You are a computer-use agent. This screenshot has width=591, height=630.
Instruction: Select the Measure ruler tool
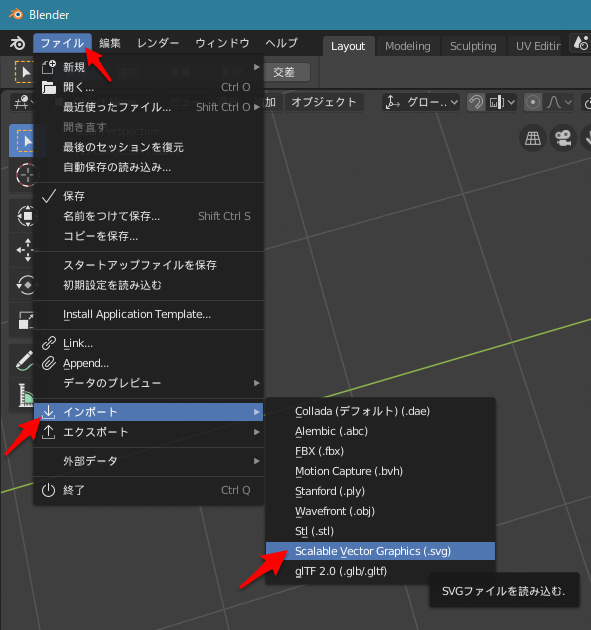[24, 394]
